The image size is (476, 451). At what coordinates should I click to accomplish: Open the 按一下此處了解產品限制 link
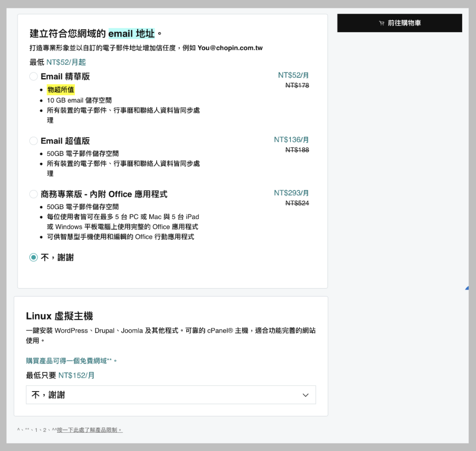(90, 430)
